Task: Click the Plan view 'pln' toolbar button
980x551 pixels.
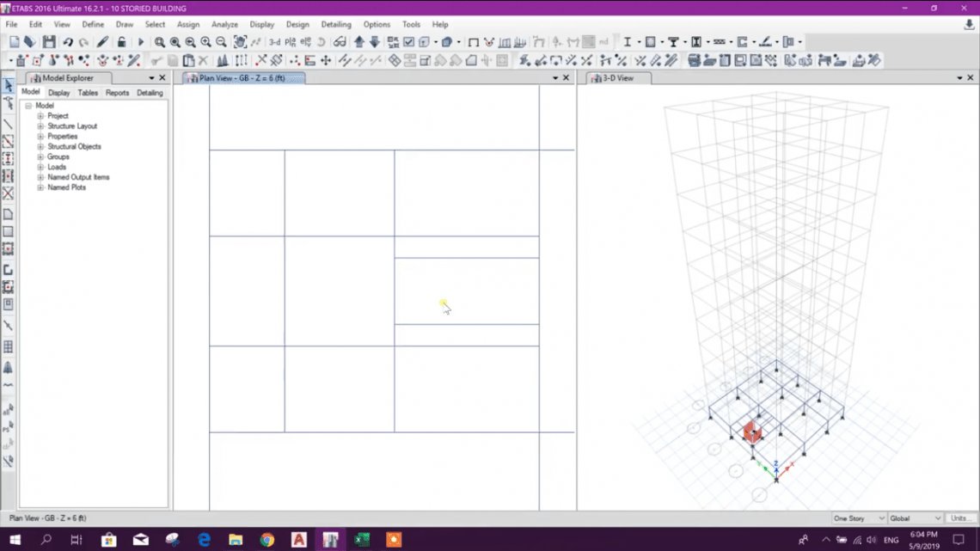Action: (290, 42)
